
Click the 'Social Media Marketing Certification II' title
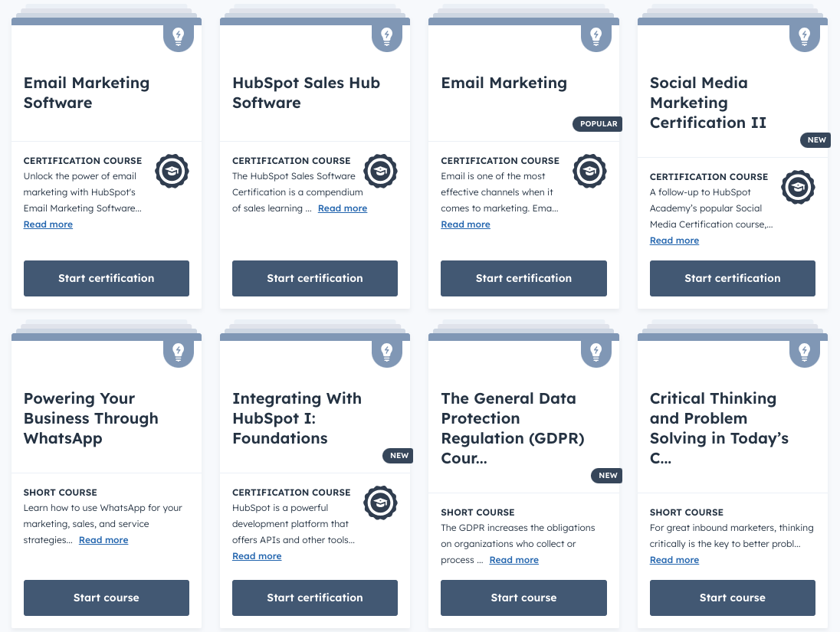(708, 103)
